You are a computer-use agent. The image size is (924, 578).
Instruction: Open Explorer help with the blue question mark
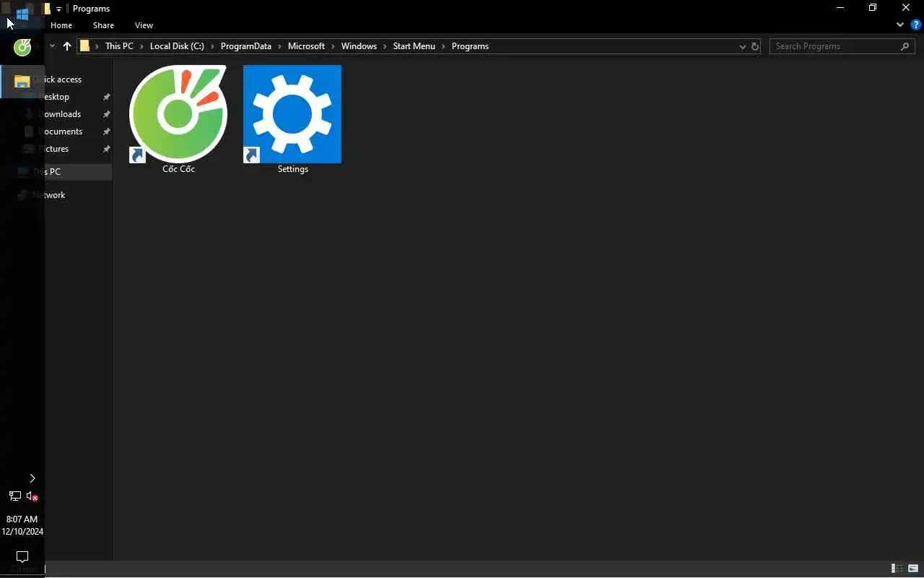[x=916, y=25]
